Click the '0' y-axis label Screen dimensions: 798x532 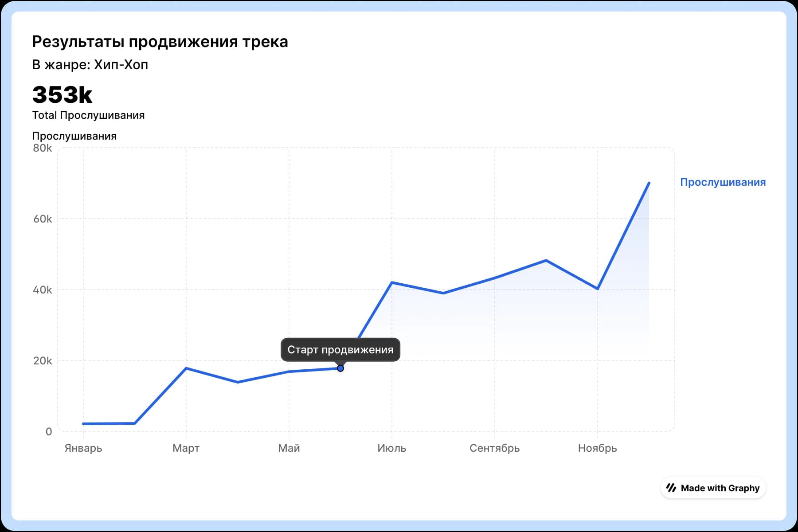pyautogui.click(x=49, y=432)
